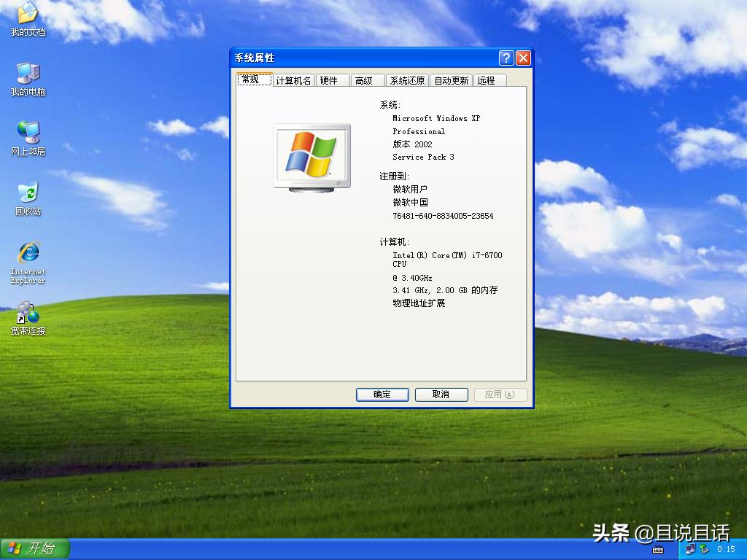Confirm with the 确定 button
Image resolution: width=747 pixels, height=560 pixels.
382,394
